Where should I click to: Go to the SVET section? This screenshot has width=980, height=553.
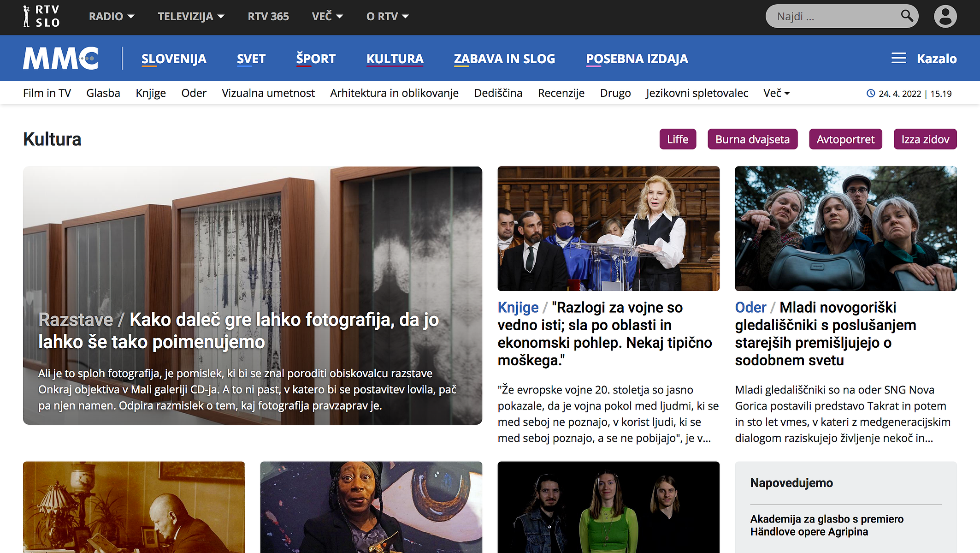click(x=251, y=59)
